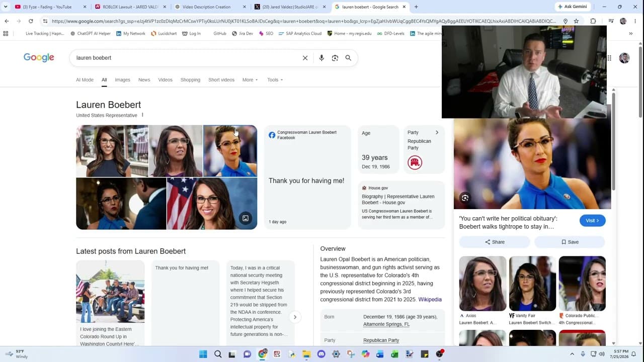Open the Congresswoman Lauren Boebert Facebook post card
Viewport: 644px width, 362px height.
pyautogui.click(x=307, y=177)
